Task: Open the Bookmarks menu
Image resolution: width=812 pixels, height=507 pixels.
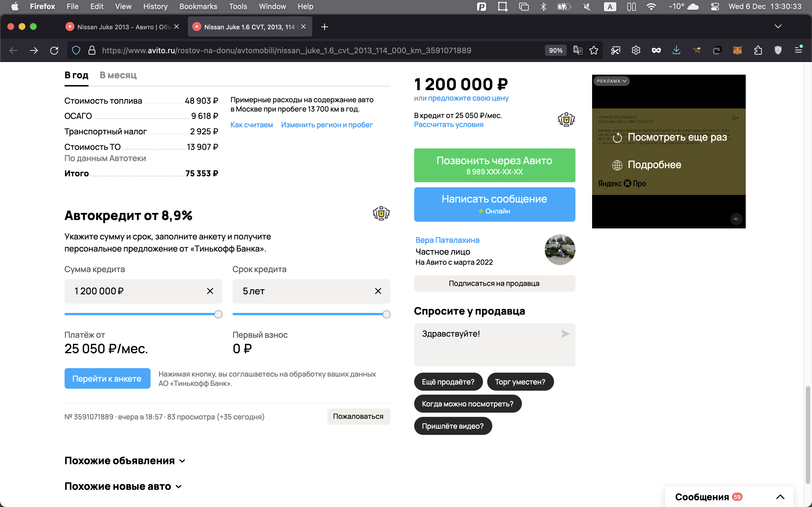Action: click(198, 6)
